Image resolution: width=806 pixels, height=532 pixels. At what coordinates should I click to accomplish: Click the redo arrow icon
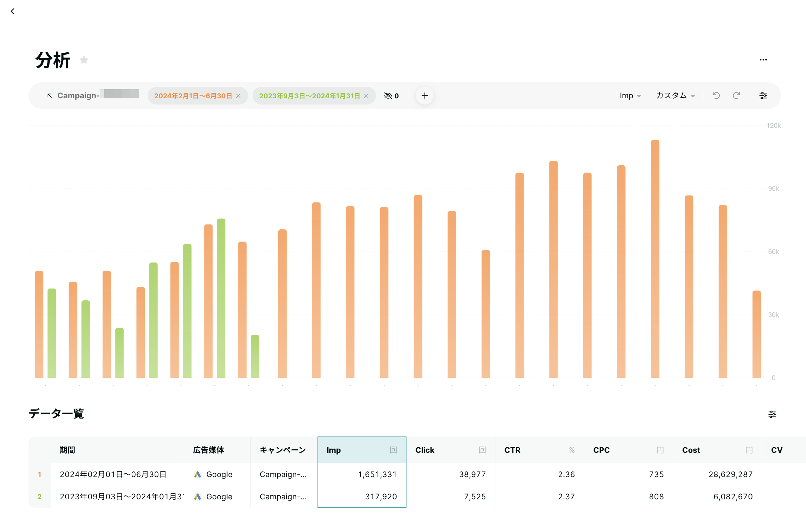click(736, 95)
